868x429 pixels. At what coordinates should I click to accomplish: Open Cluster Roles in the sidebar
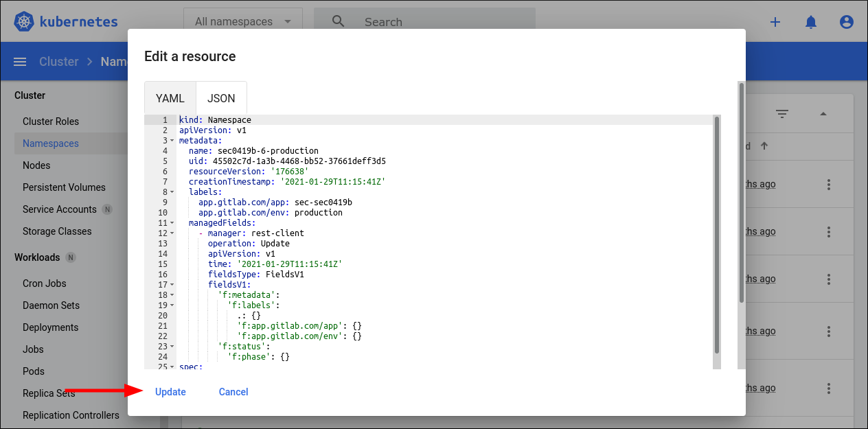(x=51, y=121)
